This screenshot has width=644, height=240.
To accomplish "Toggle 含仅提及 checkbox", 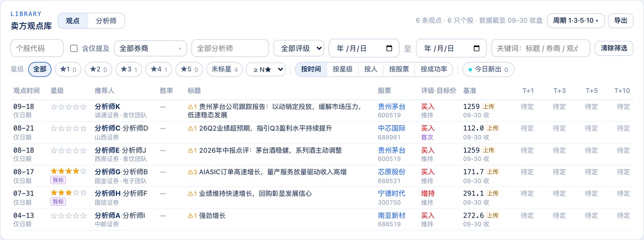I will coord(74,48).
